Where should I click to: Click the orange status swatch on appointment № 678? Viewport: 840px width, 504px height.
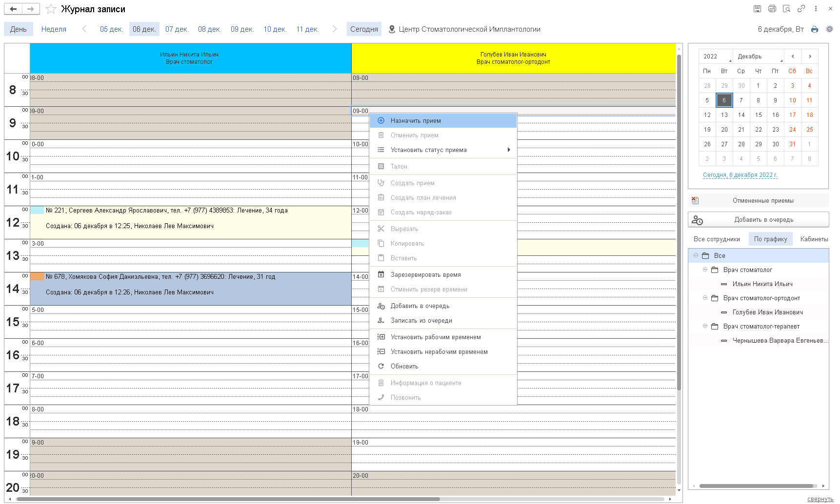(x=37, y=277)
